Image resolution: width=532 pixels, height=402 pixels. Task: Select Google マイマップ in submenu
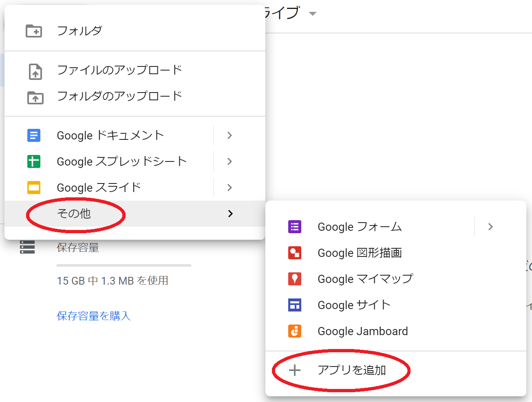click(396, 279)
